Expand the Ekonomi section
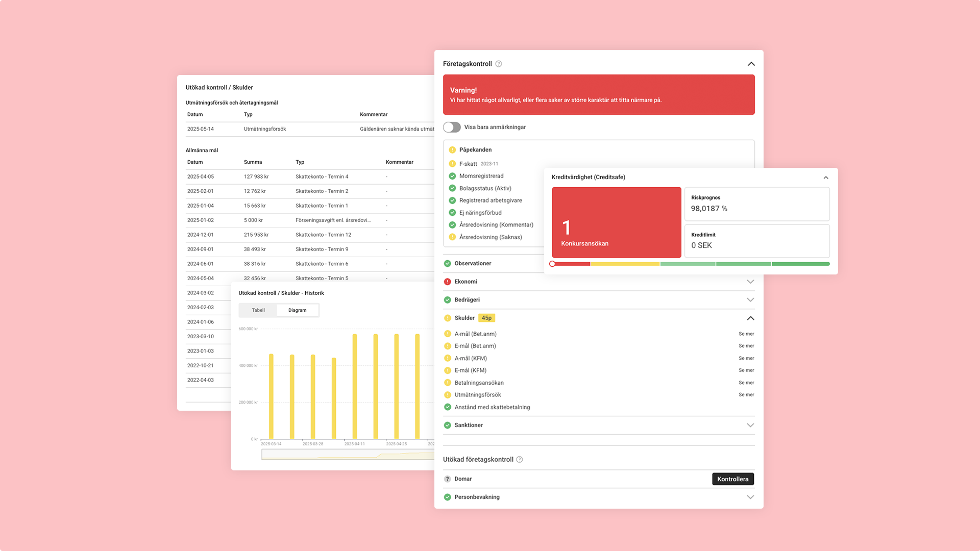The width and height of the screenshot is (980, 551). point(750,282)
